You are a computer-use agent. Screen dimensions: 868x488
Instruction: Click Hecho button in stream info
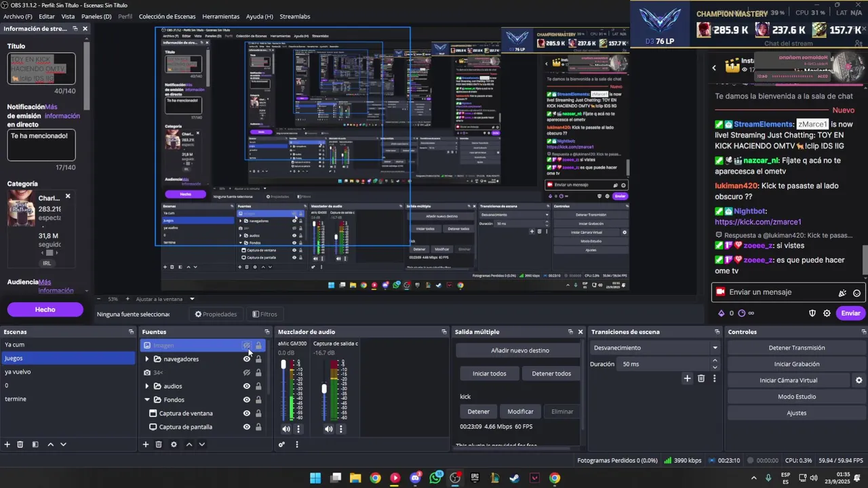(45, 310)
